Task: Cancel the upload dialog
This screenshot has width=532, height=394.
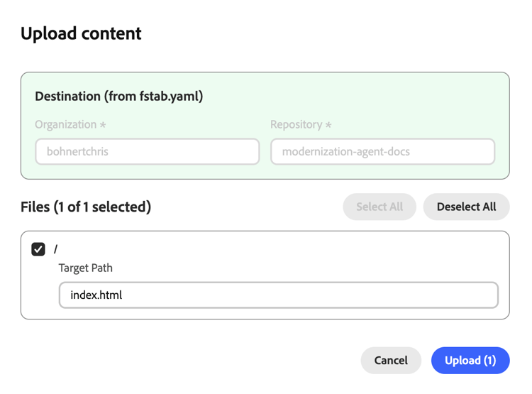Action: 391,361
